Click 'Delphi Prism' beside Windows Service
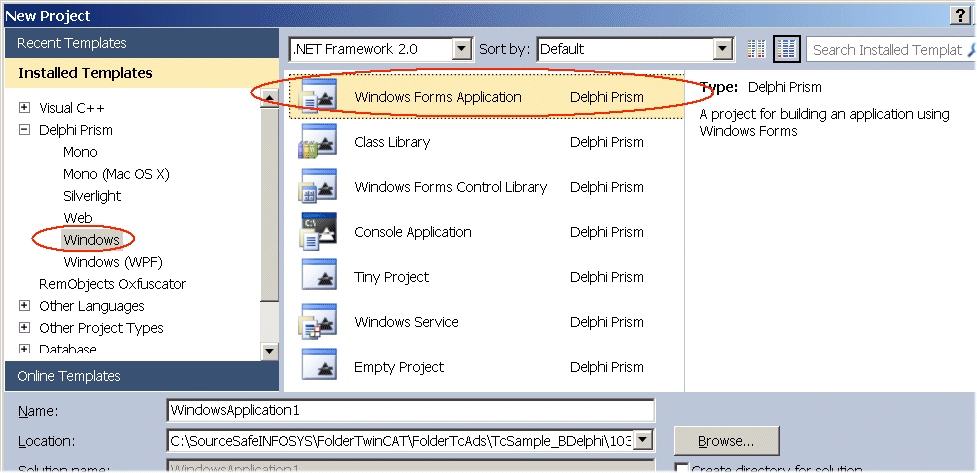 coord(607,322)
